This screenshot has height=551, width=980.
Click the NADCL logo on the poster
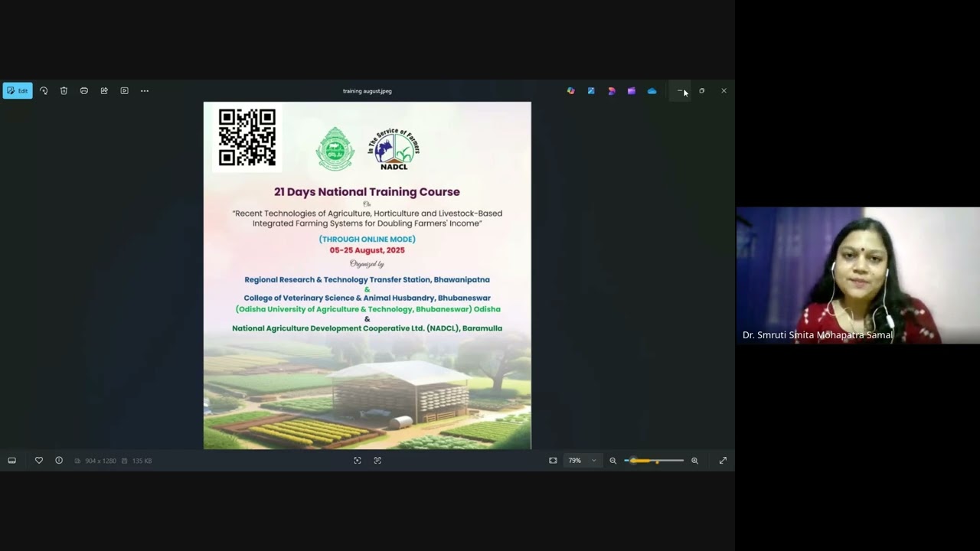coord(394,149)
